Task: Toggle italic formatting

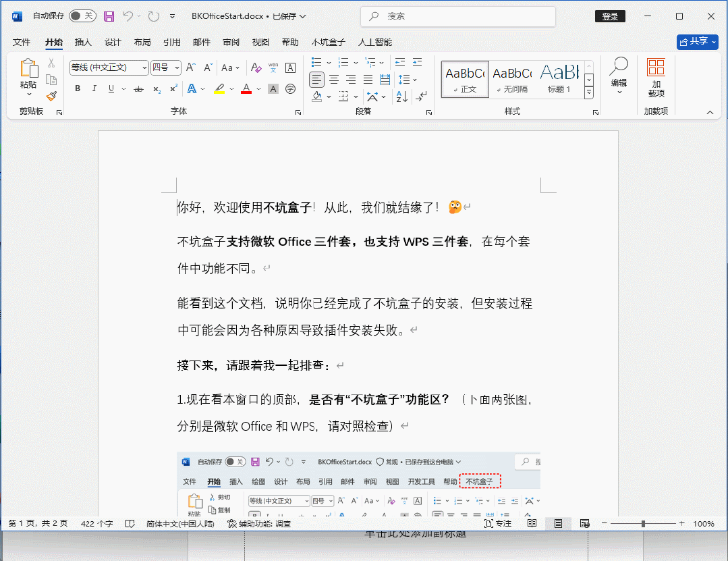Action: point(94,88)
